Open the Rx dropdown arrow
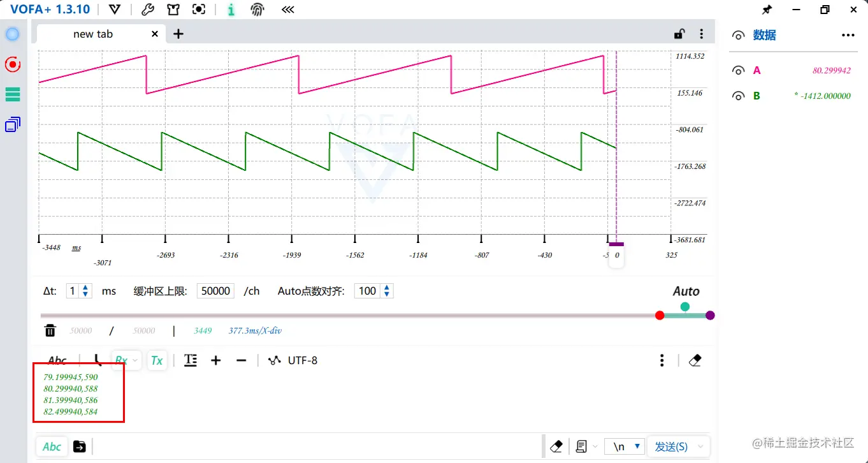This screenshot has width=868, height=463. coord(135,360)
